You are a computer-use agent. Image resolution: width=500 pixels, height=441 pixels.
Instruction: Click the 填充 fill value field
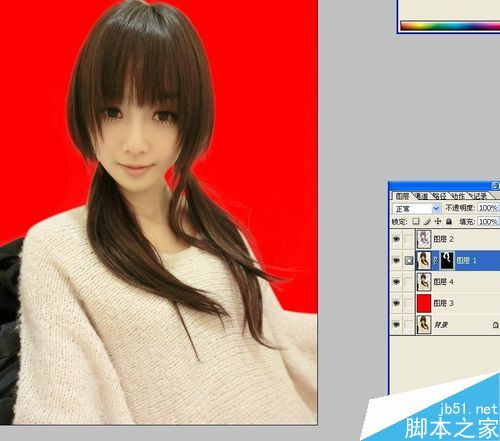click(488, 221)
